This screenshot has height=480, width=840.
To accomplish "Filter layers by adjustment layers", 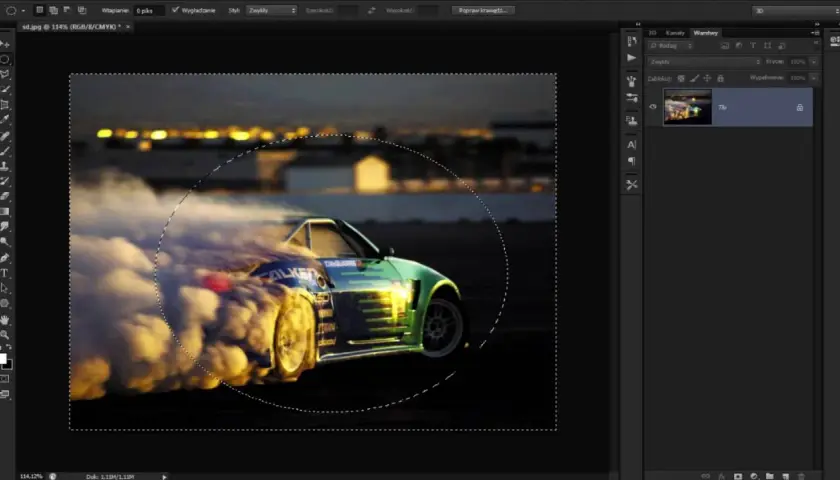I will [739, 46].
